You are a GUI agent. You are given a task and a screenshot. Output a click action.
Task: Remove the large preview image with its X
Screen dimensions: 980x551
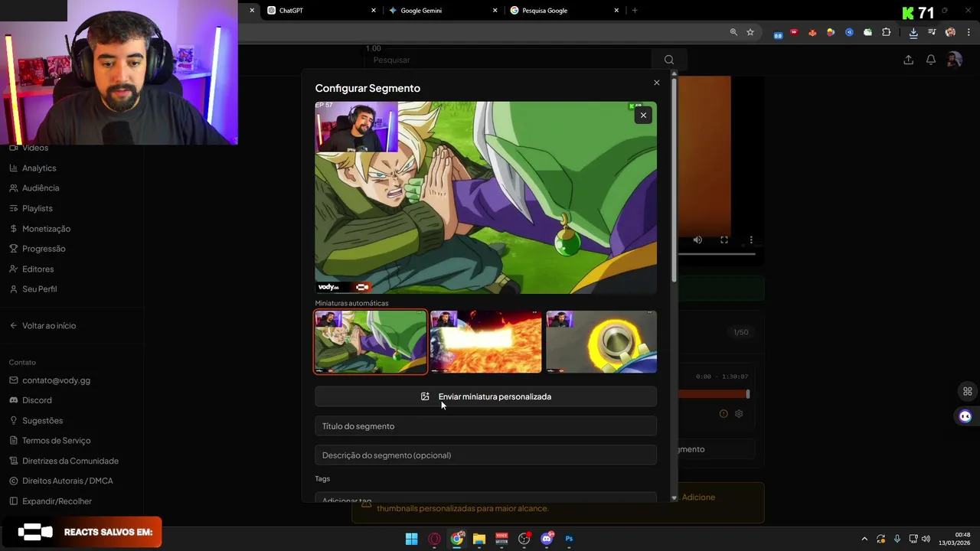pyautogui.click(x=643, y=115)
